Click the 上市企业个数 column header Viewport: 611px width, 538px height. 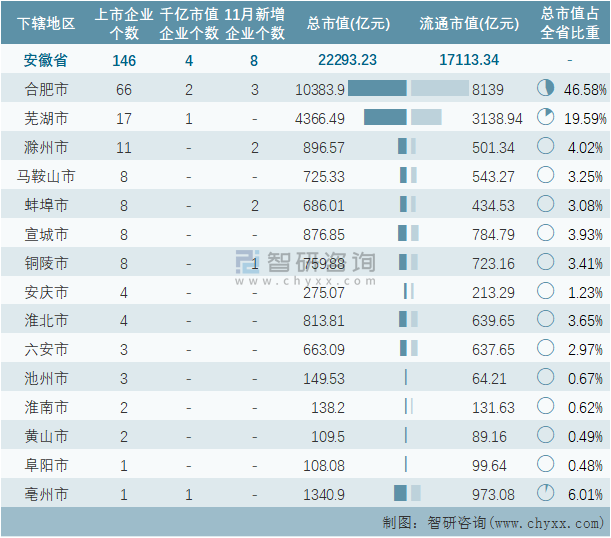(124, 23)
